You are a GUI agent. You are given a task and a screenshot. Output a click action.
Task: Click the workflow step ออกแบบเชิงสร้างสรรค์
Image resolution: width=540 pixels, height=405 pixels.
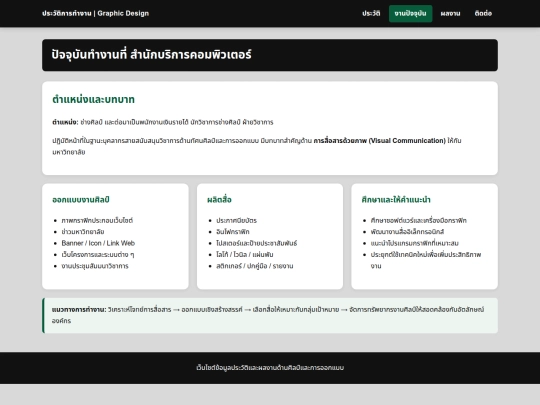(x=212, y=310)
